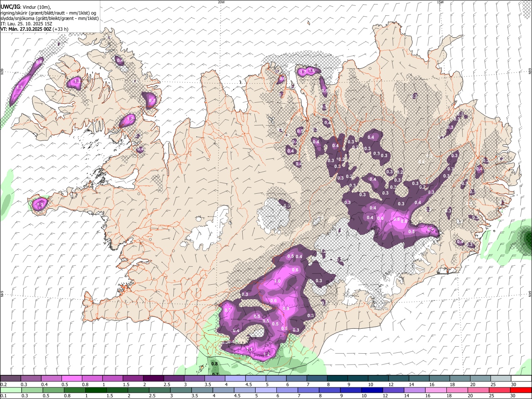Pick the dark purple snow swatch between 2 and 2.5
Image resolution: width=532 pixels, height=399 pixels.
click(153, 378)
